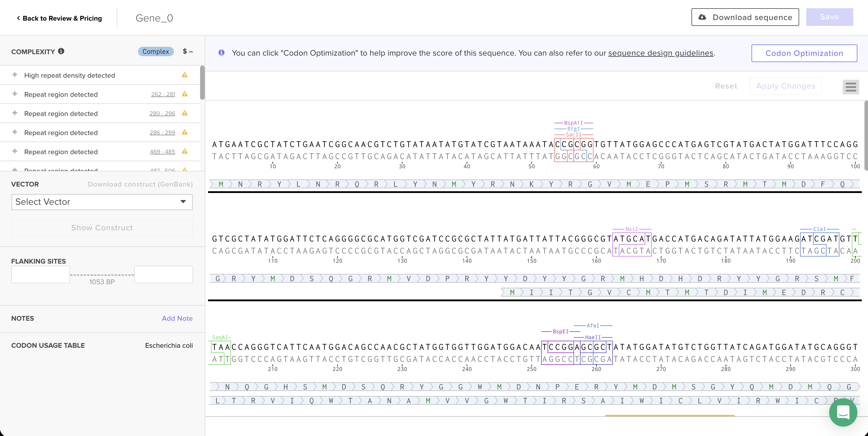This screenshot has height=436, width=868.
Task: Click the info icon in the Codon Optimization banner
Action: [x=221, y=53]
